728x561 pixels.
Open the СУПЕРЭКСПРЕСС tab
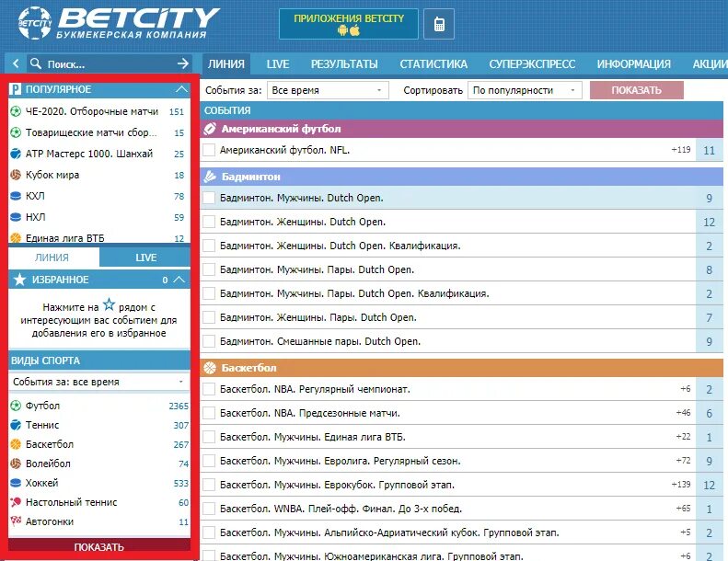point(532,64)
